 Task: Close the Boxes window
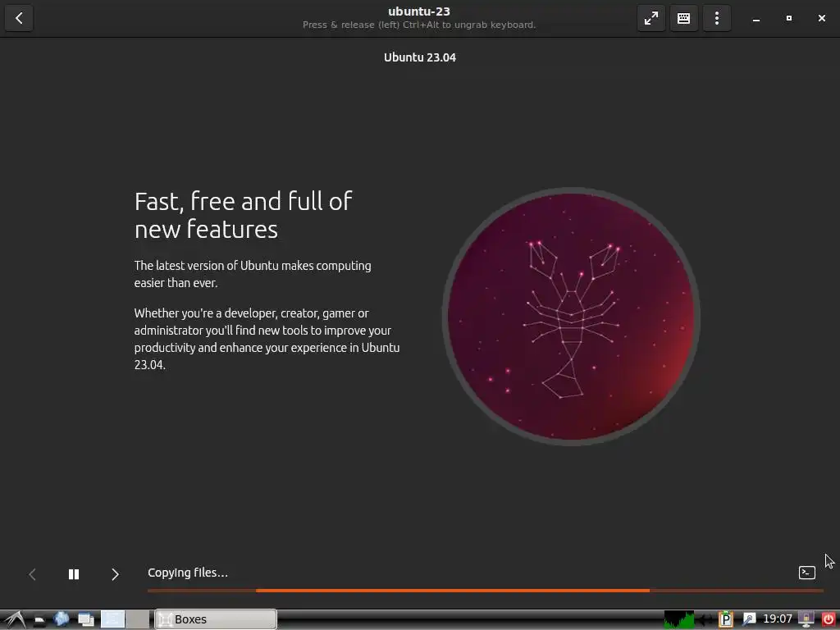click(822, 18)
